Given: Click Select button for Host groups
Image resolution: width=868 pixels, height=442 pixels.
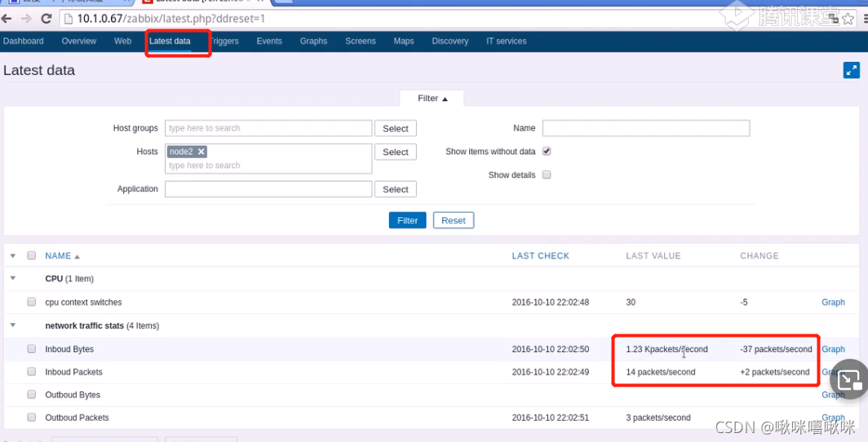Looking at the screenshot, I should point(395,128).
